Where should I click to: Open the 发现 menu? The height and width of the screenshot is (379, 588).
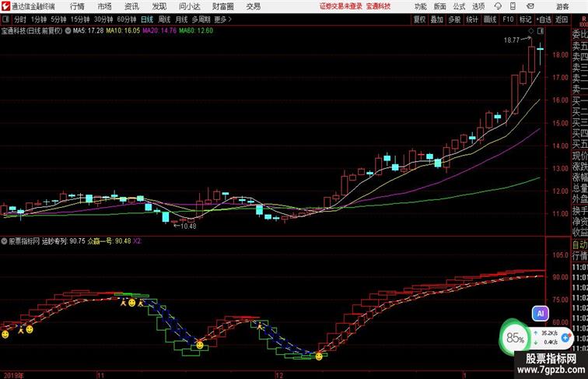159,6
